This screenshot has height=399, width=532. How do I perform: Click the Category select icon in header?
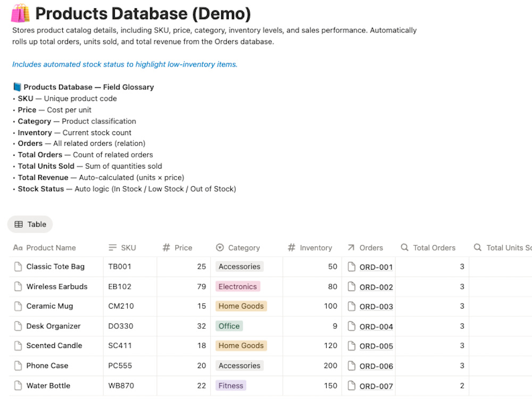(x=220, y=248)
